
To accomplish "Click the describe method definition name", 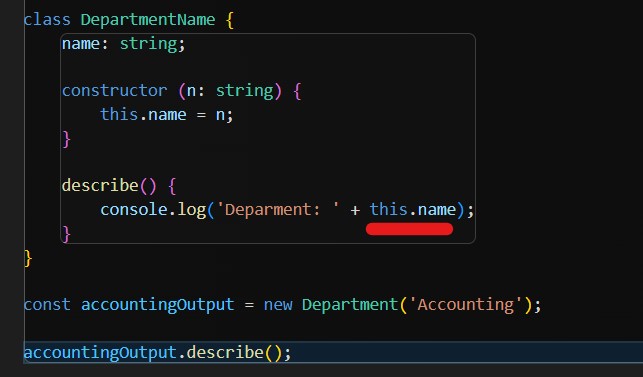I will [100, 185].
